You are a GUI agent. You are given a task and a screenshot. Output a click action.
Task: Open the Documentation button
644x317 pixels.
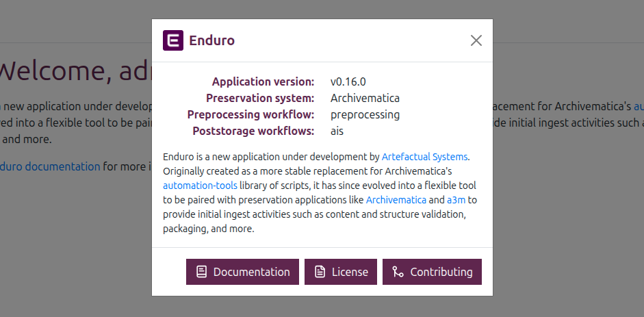pyautogui.click(x=242, y=272)
